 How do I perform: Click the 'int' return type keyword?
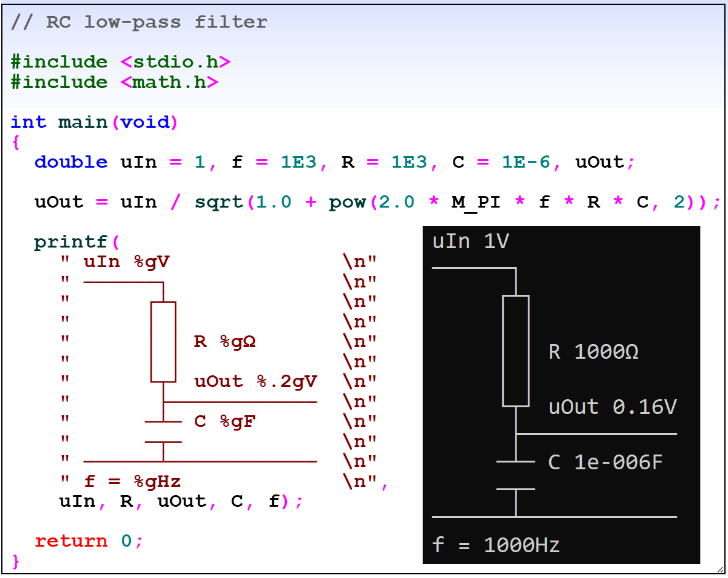[28, 122]
